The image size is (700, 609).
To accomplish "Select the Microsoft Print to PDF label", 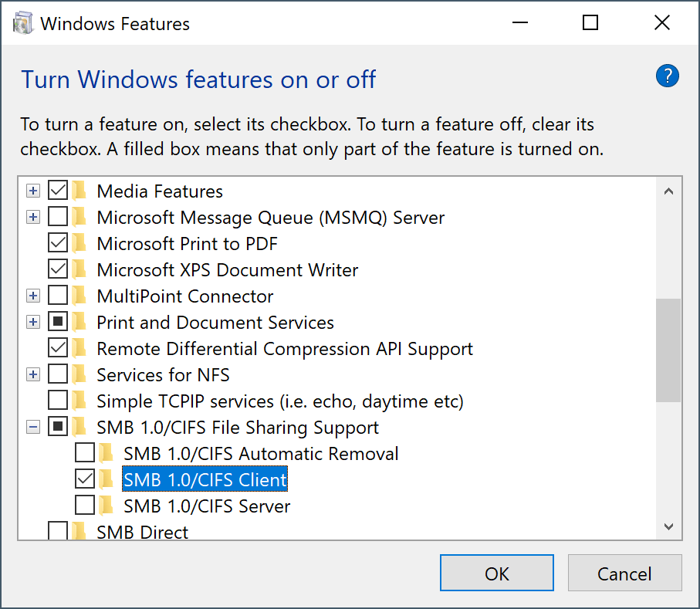I will [x=187, y=244].
